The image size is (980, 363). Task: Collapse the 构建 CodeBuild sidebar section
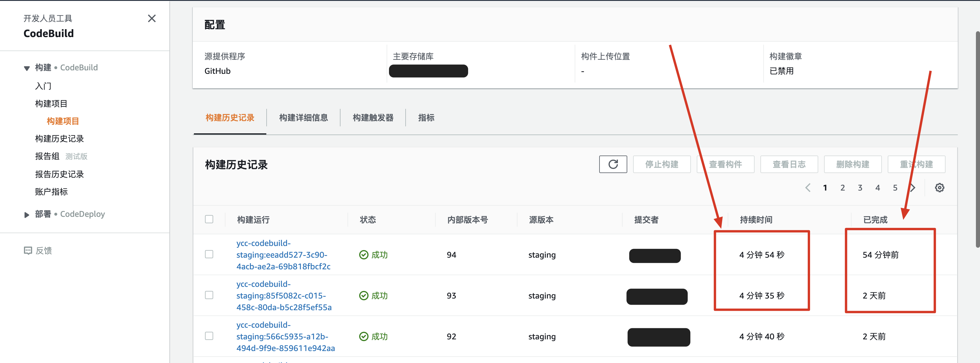pos(27,68)
